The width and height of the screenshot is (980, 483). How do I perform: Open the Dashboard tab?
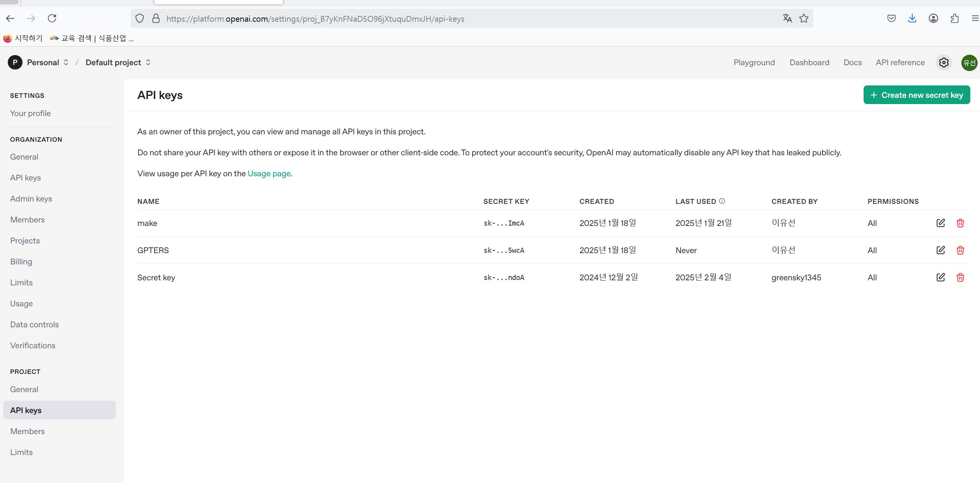[x=809, y=63]
